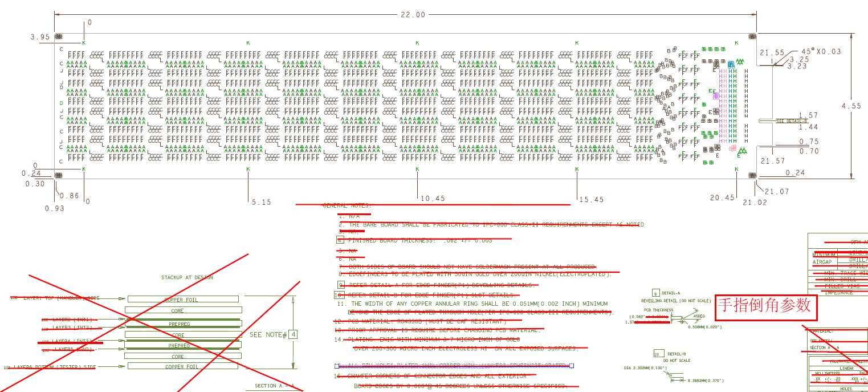Select the 0.75 dimension value
This screenshot has height=392, width=868.
pos(809,142)
